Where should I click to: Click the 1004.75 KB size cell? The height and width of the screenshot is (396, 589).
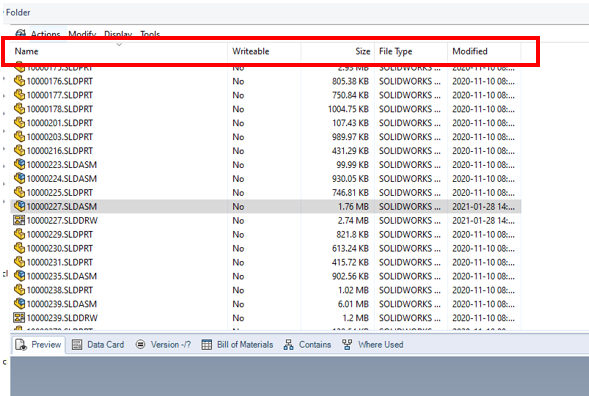(348, 109)
